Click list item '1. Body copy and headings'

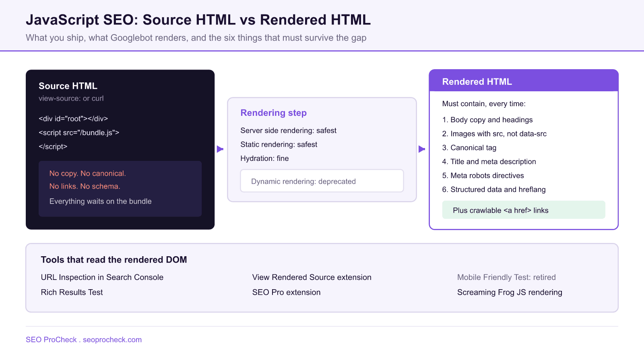[487, 120]
